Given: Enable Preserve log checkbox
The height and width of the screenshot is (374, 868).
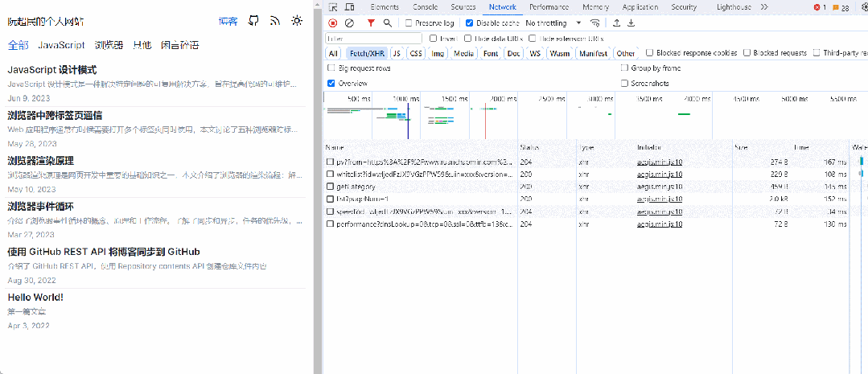Looking at the screenshot, I should 409,23.
